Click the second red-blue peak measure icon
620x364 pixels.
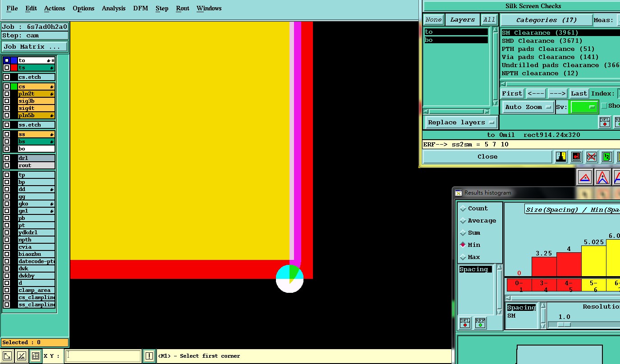coord(603,177)
